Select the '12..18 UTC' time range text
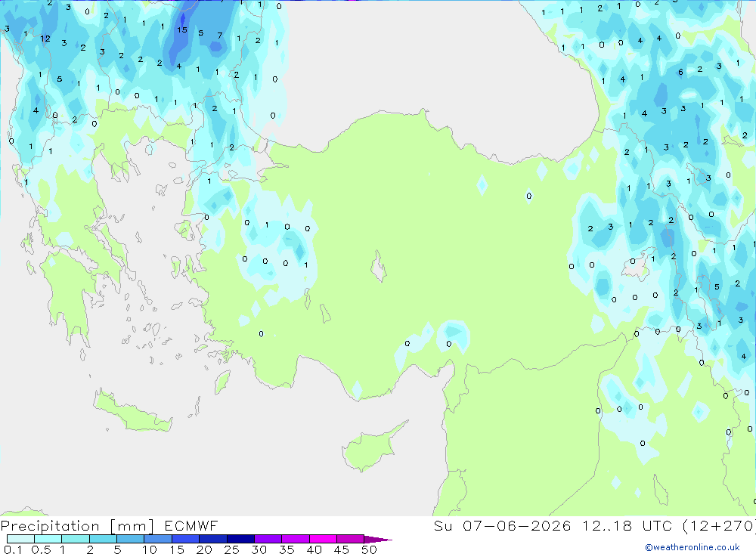The height and width of the screenshot is (554, 756). click(x=627, y=525)
